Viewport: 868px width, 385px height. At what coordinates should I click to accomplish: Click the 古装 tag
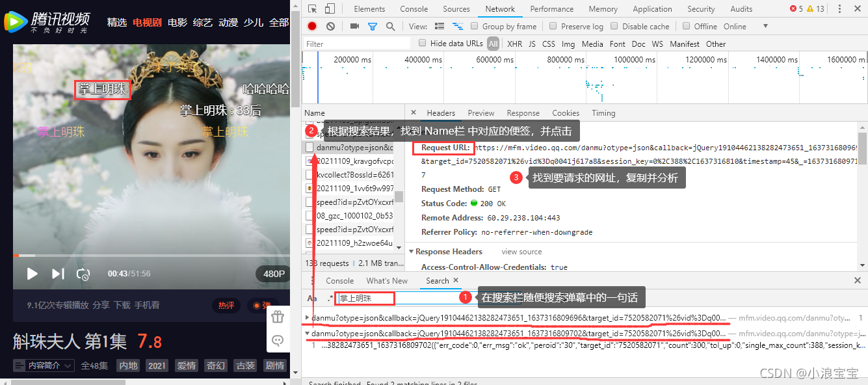[x=246, y=366]
